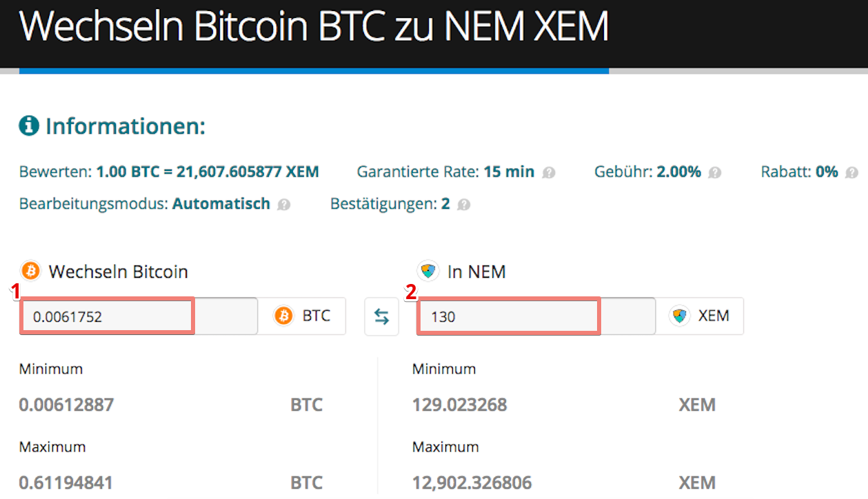Select the XEM minimum value 129.023268
Image resolution: width=868 pixels, height=499 pixels.
pos(460,405)
